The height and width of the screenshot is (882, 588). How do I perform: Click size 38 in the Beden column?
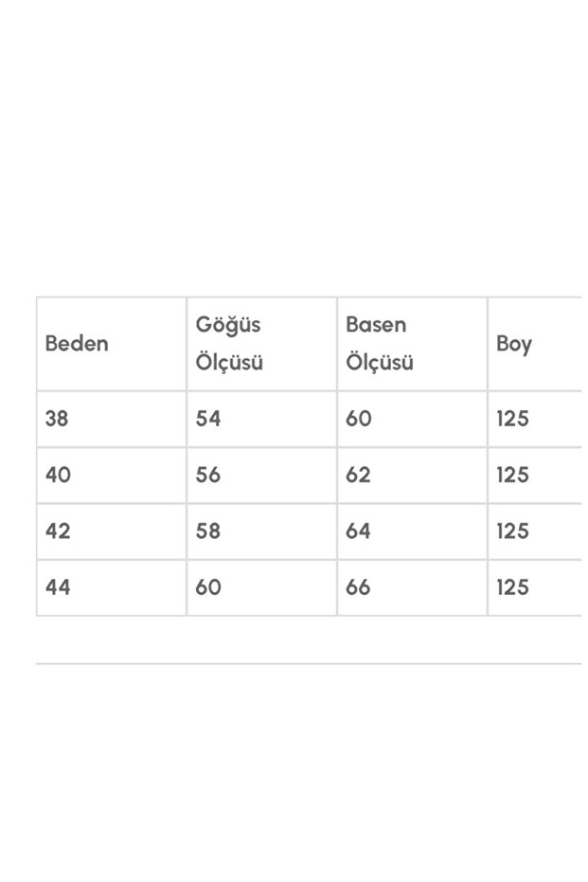(57, 418)
